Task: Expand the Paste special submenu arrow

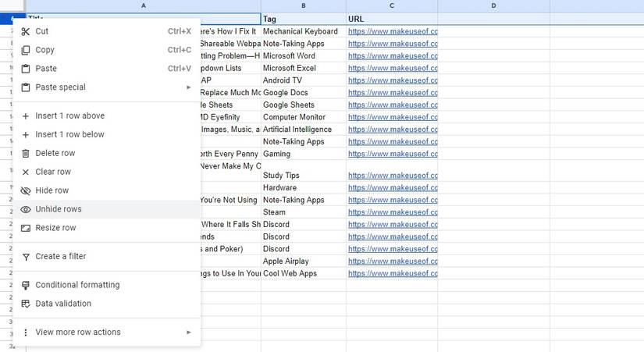Action: tap(189, 87)
